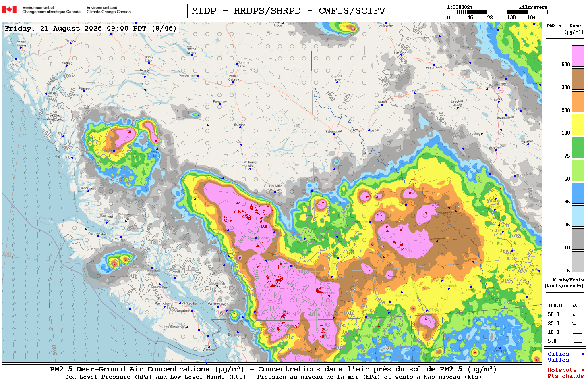Click the 10.0 knots wind barb symbol
The image size is (588, 383).
click(577, 332)
